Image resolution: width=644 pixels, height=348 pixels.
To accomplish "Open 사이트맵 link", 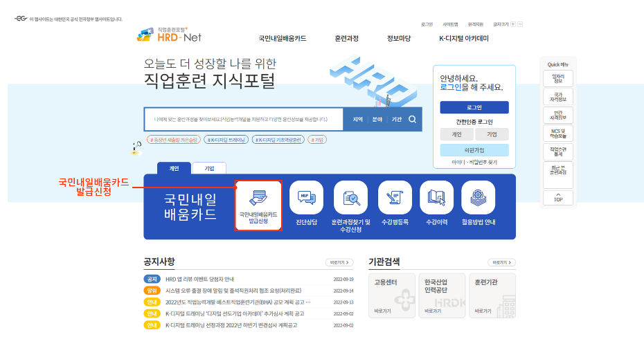I will point(450,24).
